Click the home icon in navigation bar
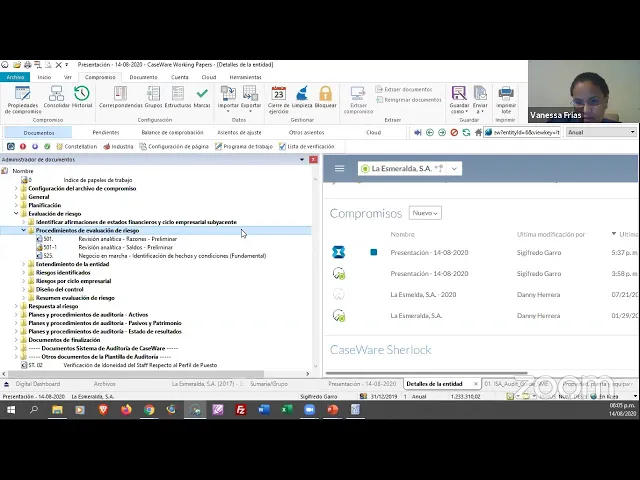The image size is (640, 480). point(478,132)
